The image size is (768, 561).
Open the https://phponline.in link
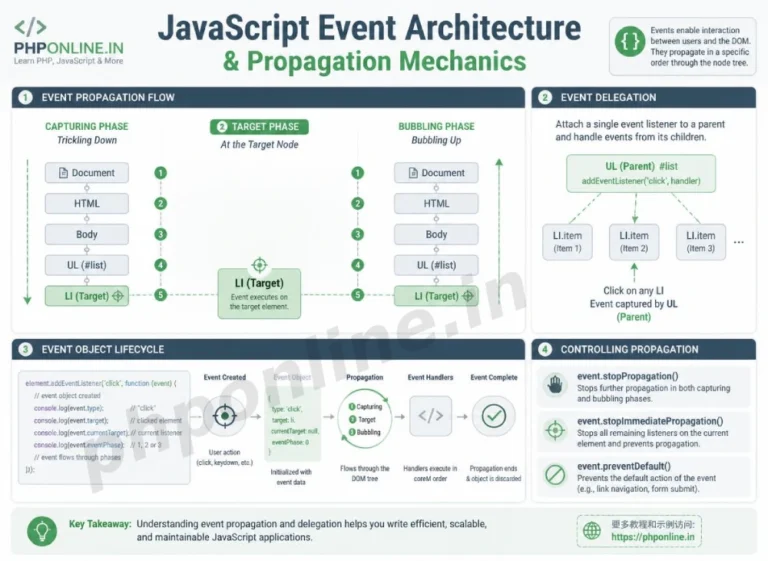click(652, 537)
